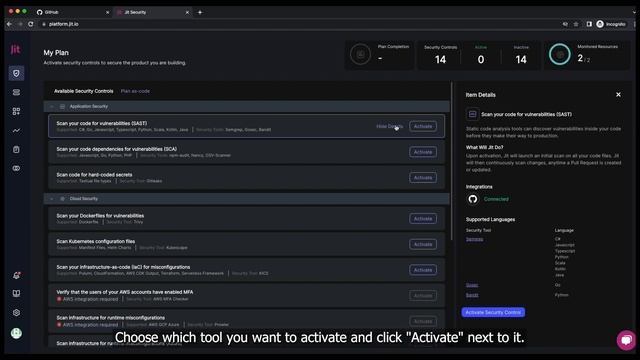The image size is (640, 360).
Task: Click the link-shaped sidebar icon
Action: pyautogui.click(x=16, y=168)
